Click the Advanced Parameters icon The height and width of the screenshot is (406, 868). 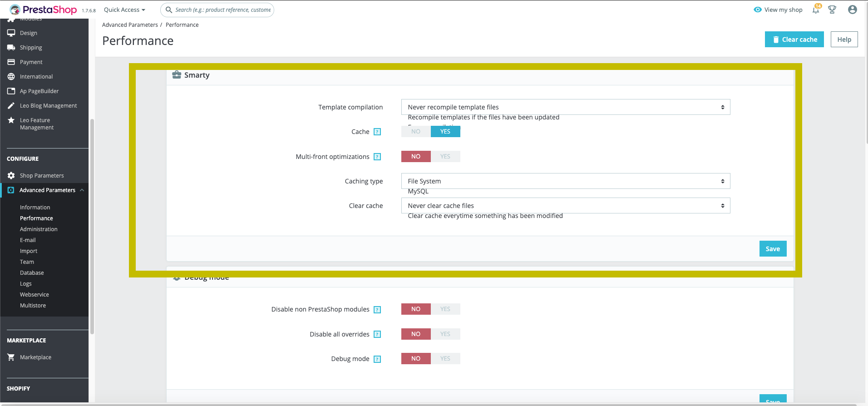point(11,190)
